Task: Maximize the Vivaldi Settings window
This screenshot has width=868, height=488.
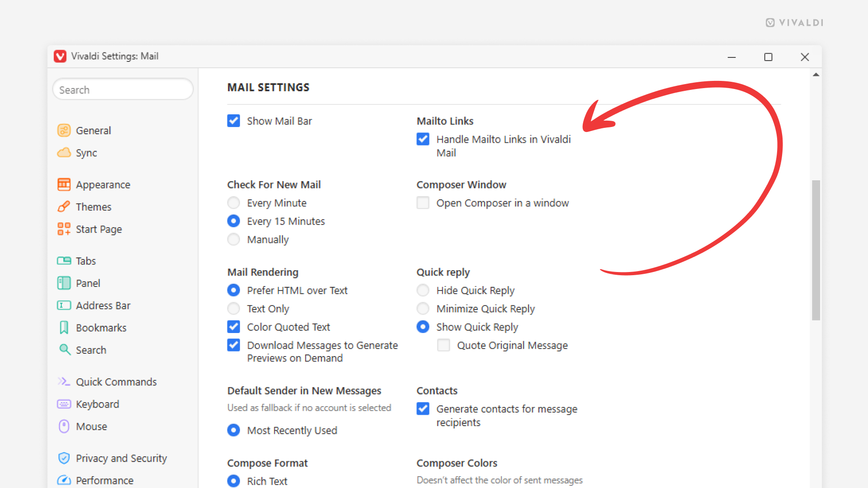Action: click(x=768, y=57)
